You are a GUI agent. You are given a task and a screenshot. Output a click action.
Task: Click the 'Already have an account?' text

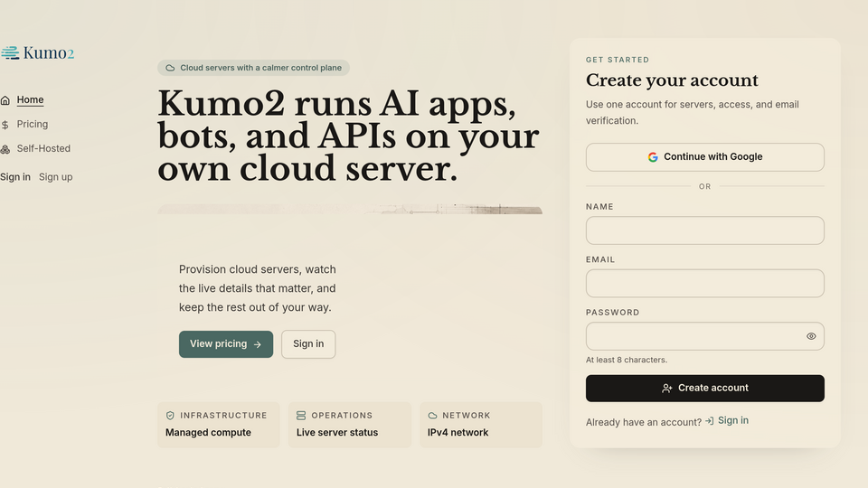(644, 422)
